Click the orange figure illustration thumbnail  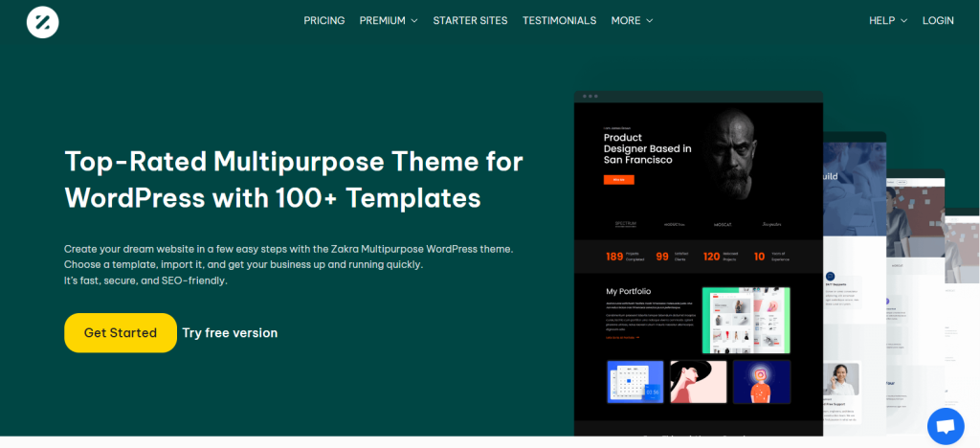(762, 382)
